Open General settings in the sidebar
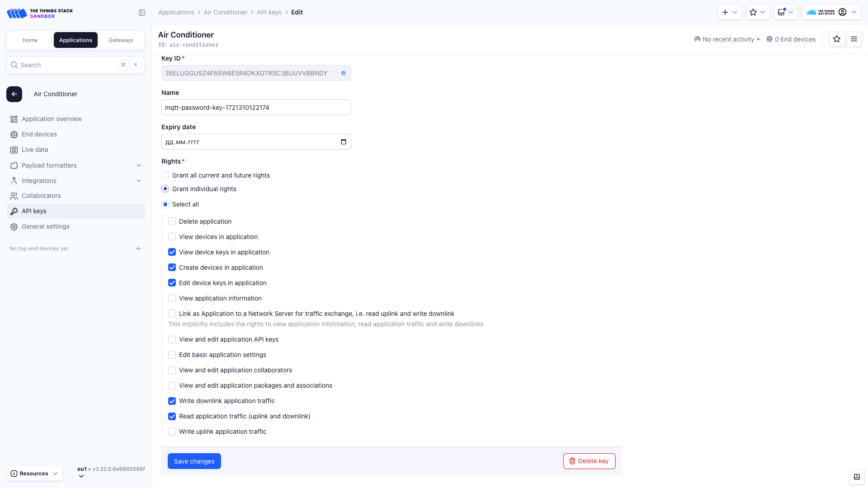The height and width of the screenshot is (488, 868). (x=45, y=226)
